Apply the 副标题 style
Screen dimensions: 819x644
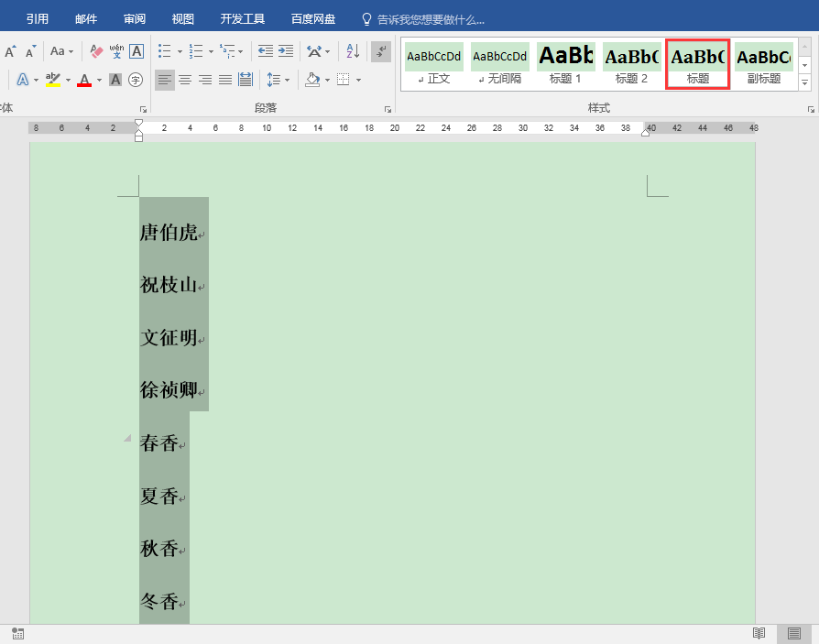coord(764,64)
